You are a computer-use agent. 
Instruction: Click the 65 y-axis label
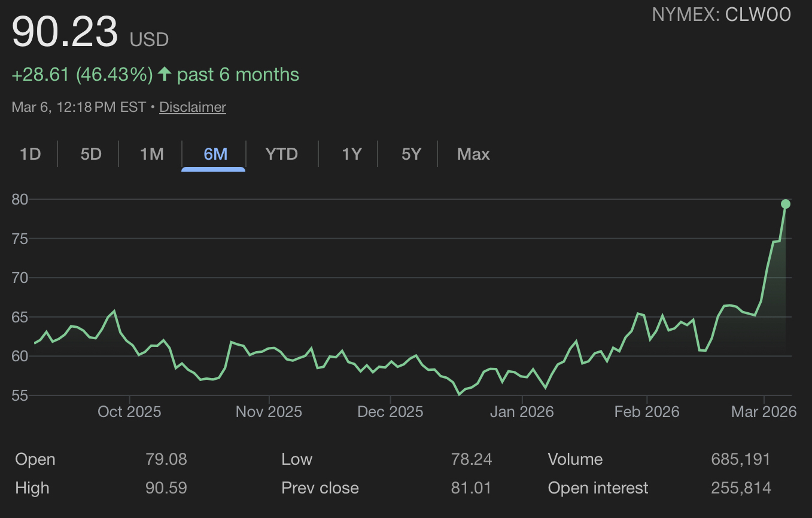20,317
